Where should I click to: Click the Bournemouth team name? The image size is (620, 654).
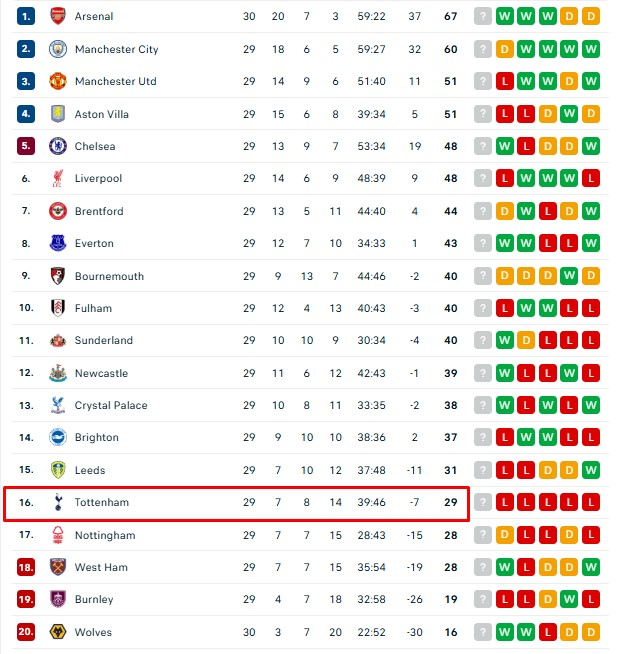(108, 276)
